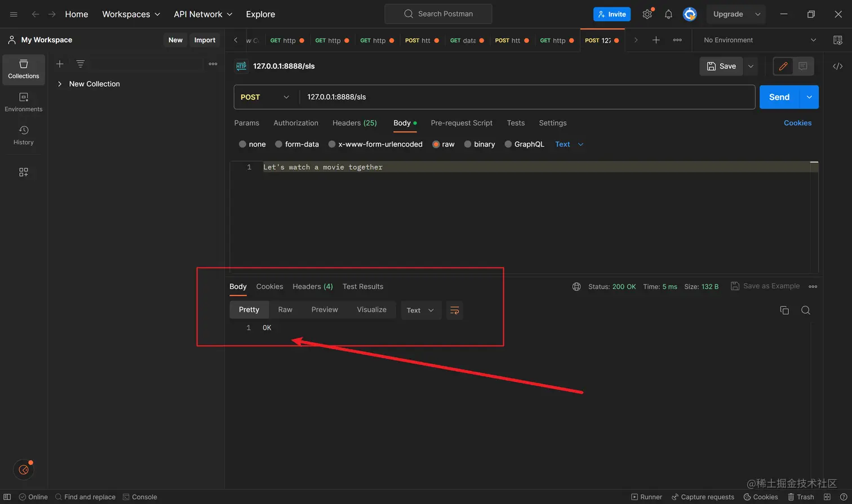Go forward with the right arrow
This screenshot has height=504, width=852.
pyautogui.click(x=52, y=14)
